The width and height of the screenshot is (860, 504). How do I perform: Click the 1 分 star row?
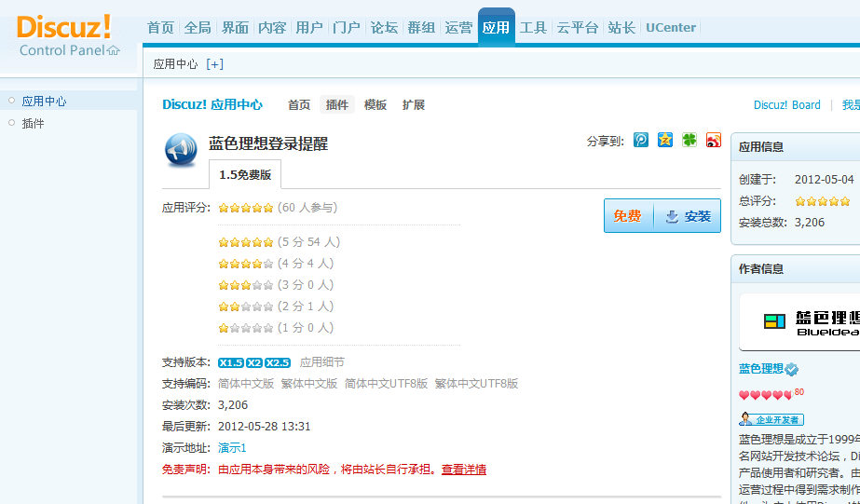[246, 328]
